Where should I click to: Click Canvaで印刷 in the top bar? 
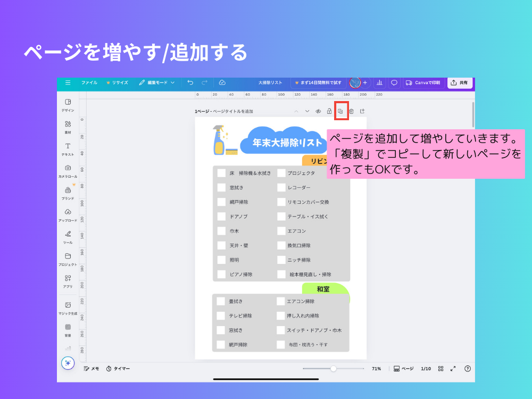point(423,83)
